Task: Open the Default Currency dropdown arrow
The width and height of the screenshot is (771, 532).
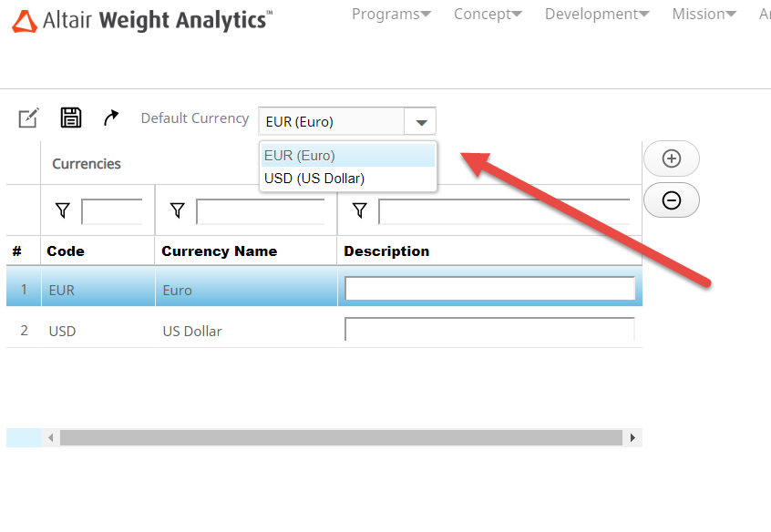Action: coord(420,122)
